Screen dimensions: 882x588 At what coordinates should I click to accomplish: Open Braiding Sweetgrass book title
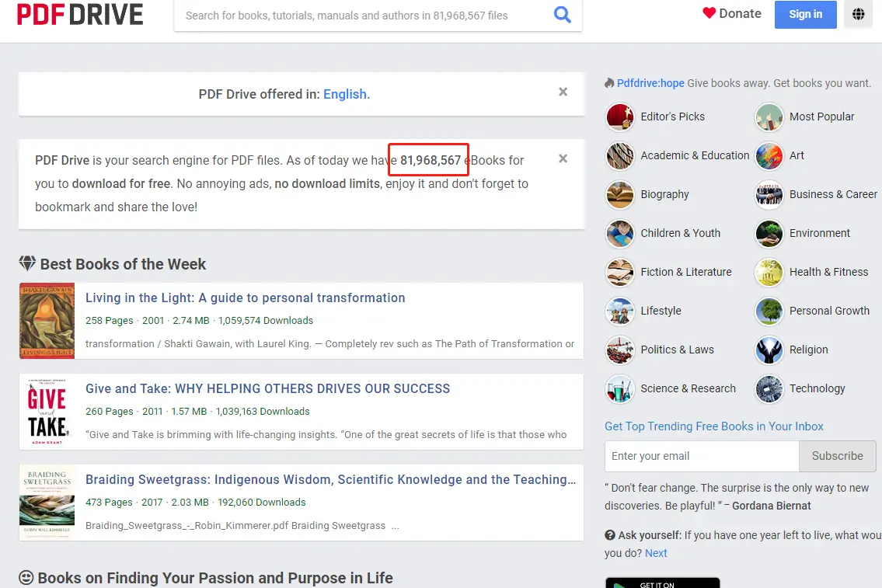(331, 479)
